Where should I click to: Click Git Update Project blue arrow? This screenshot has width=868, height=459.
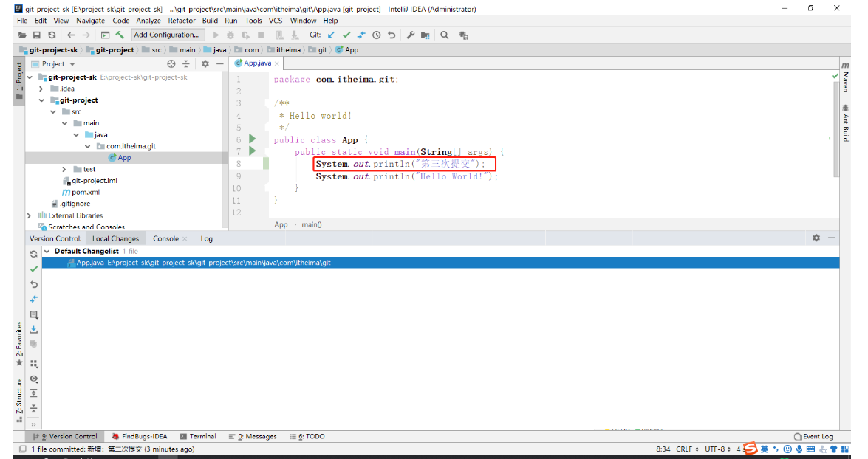click(331, 35)
